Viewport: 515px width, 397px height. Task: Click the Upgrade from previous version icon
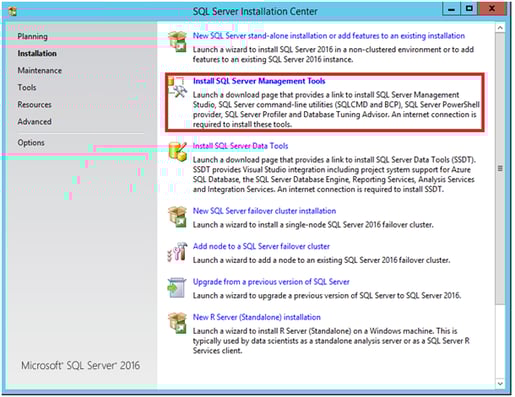tap(177, 287)
